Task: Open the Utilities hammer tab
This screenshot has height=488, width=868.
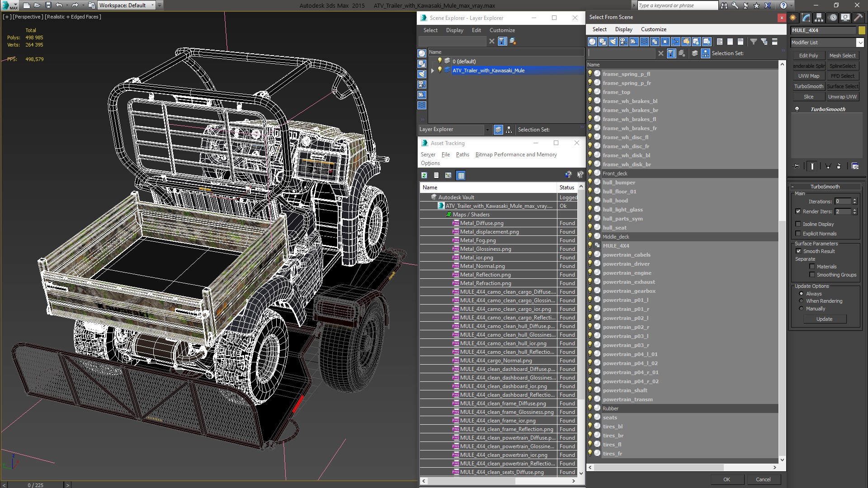Action: [x=858, y=18]
